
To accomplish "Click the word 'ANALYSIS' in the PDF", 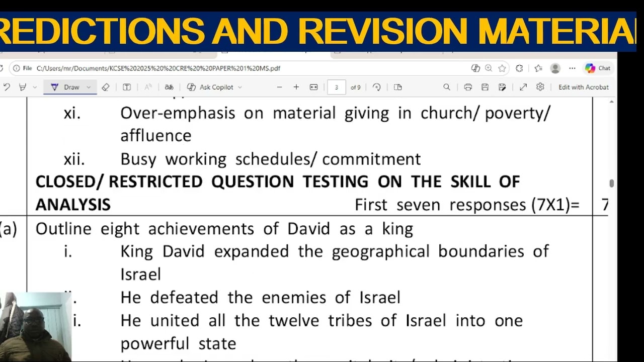I will (73, 205).
